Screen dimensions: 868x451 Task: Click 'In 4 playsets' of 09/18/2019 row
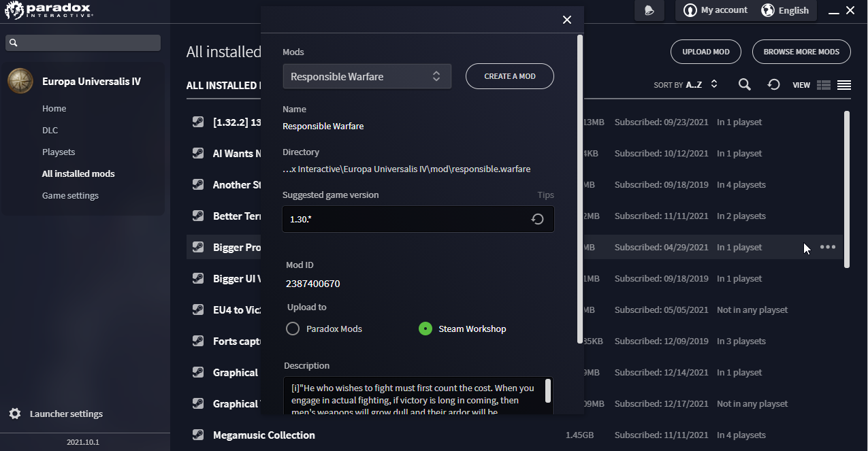point(741,185)
